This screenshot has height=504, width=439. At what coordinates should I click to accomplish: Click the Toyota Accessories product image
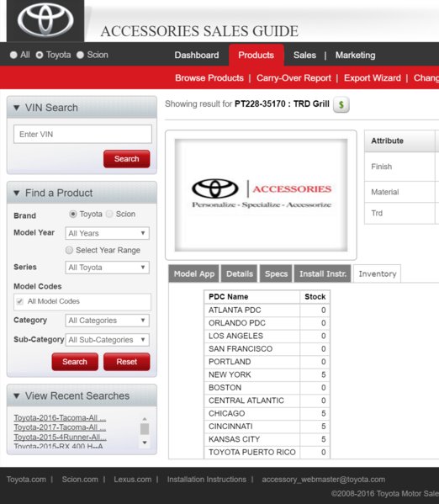tap(261, 195)
